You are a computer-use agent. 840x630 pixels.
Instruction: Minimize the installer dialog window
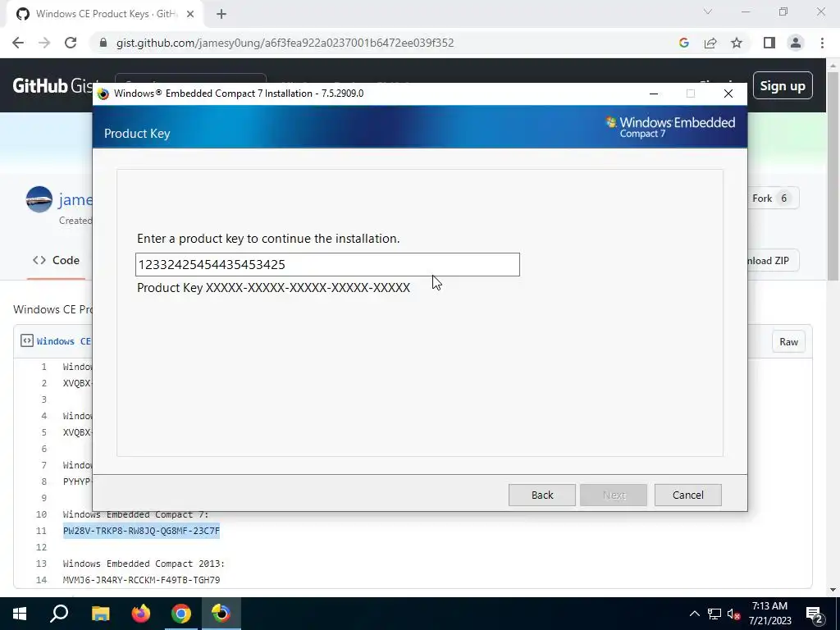(x=654, y=94)
